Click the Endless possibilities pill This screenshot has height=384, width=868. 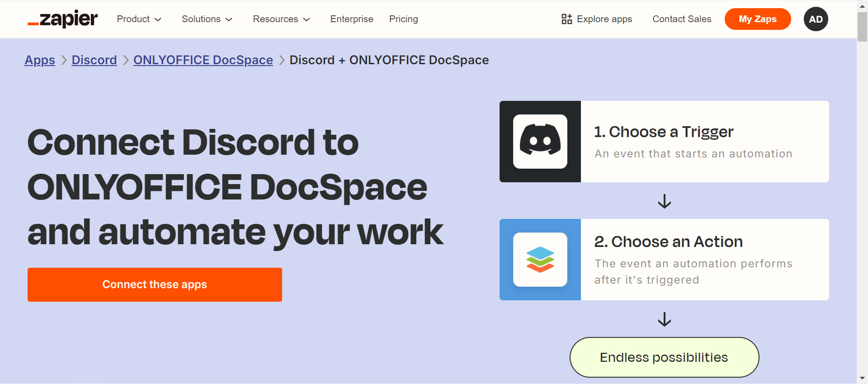[x=664, y=357]
